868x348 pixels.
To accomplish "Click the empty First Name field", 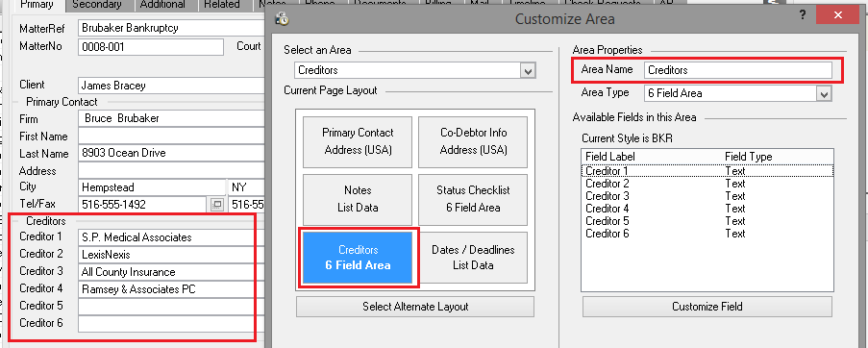I will (172, 137).
